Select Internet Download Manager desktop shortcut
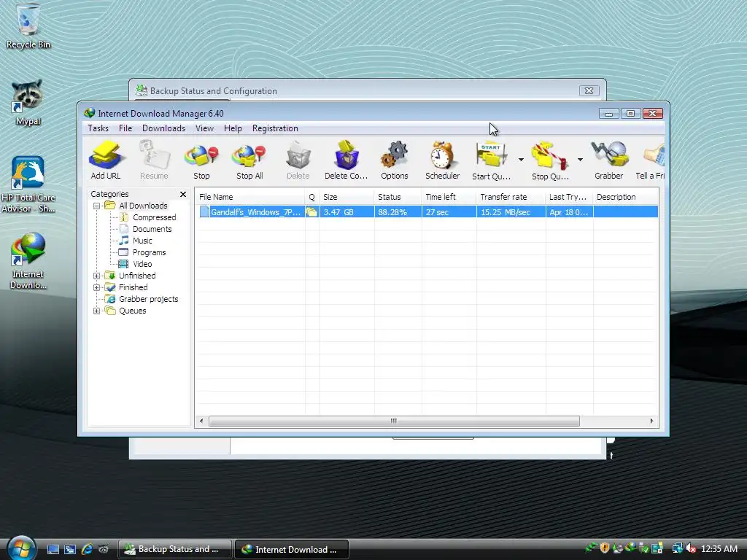Viewport: 747px width, 560px height. 28,260
